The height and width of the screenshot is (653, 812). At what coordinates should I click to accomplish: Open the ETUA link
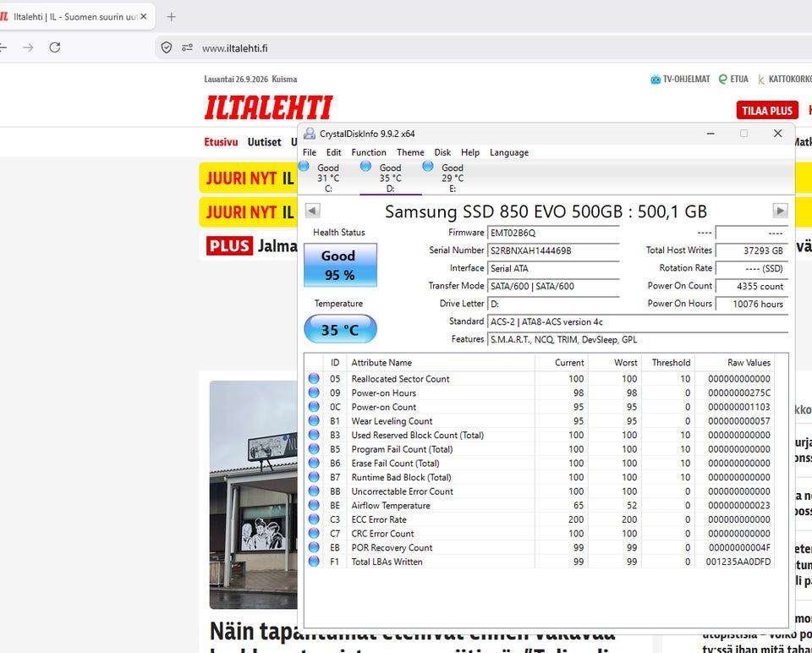733,80
